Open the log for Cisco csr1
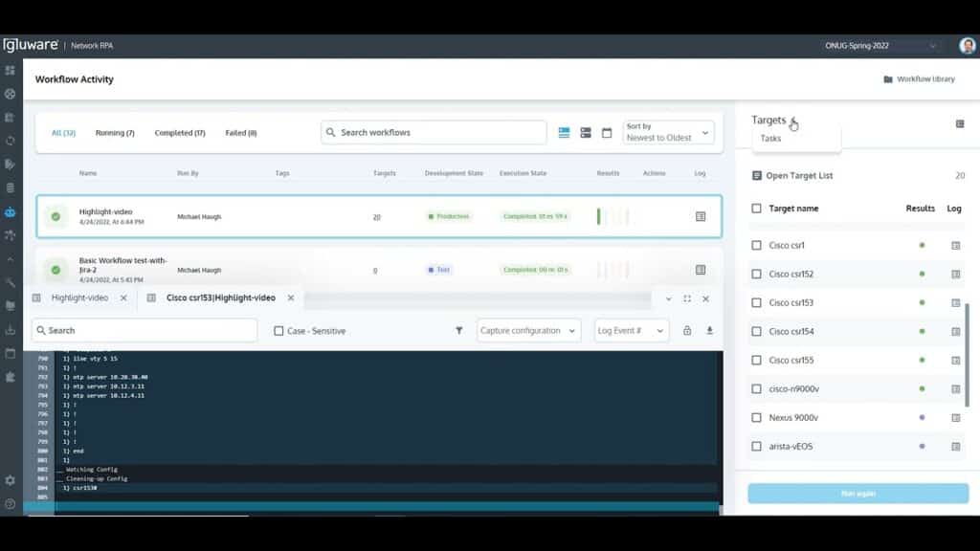The width and height of the screenshot is (980, 551). click(x=954, y=244)
